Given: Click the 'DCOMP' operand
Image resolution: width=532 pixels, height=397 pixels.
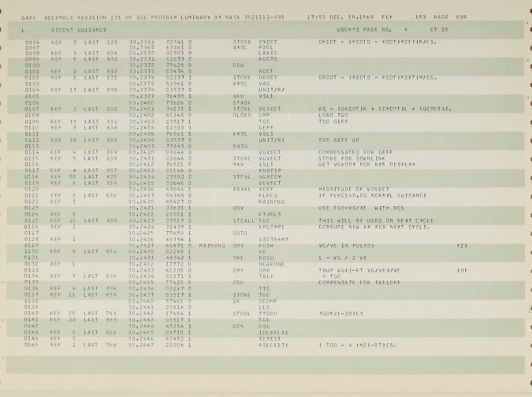Looking at the screenshot, I should click(268, 301).
